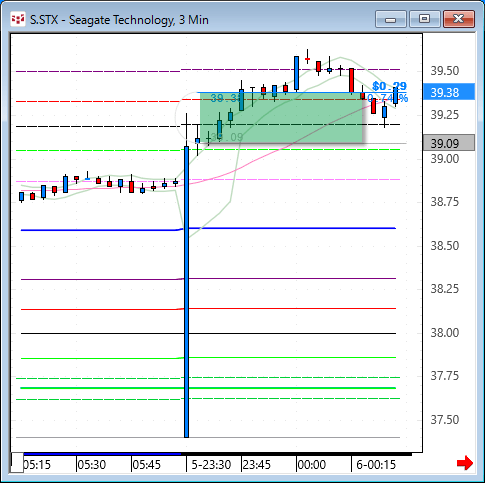Click the 05:45 time axis label

point(147,464)
